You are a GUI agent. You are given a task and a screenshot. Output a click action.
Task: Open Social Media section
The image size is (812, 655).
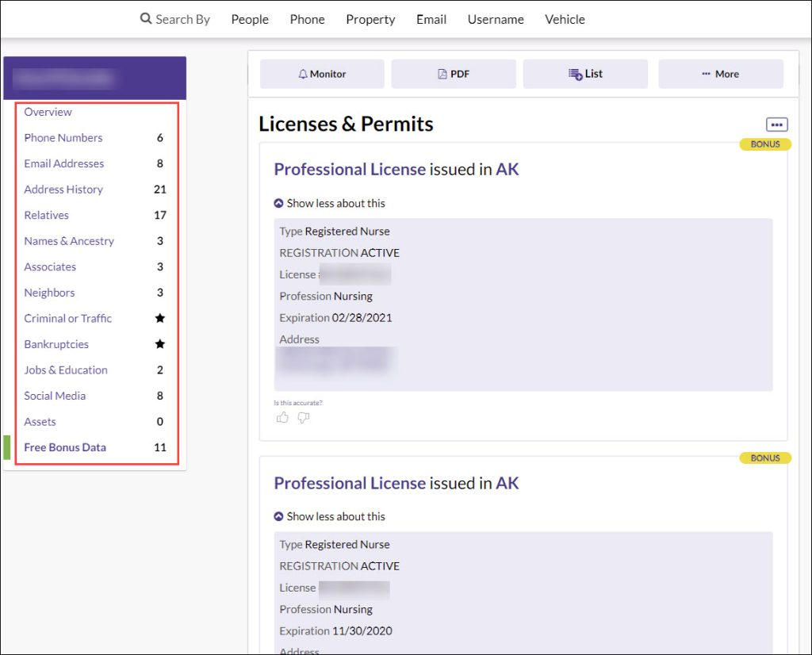tap(55, 396)
